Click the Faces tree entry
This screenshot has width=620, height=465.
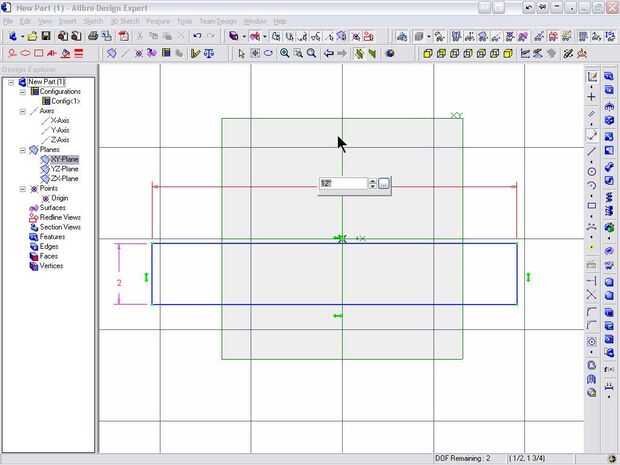tap(49, 256)
